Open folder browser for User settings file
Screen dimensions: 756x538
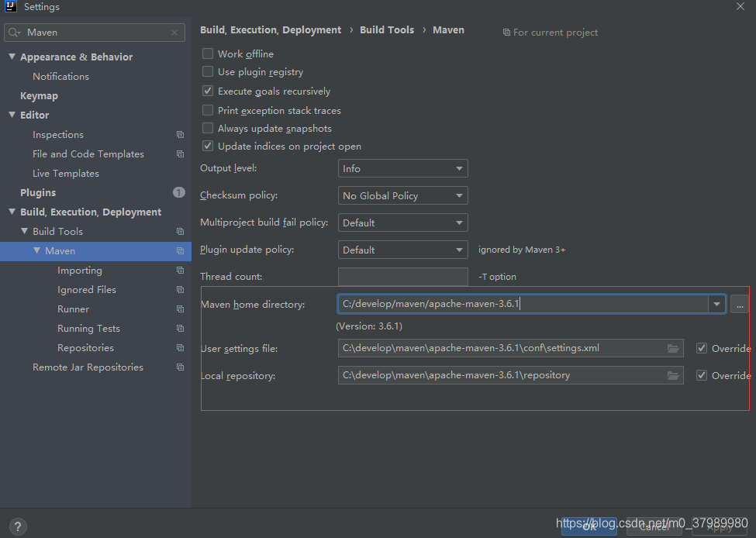(673, 349)
